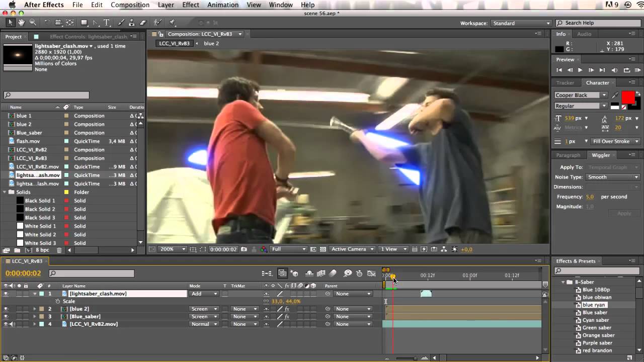Toggle transparency grid in viewer
Viewport: 644px width, 362px height.
323,249
